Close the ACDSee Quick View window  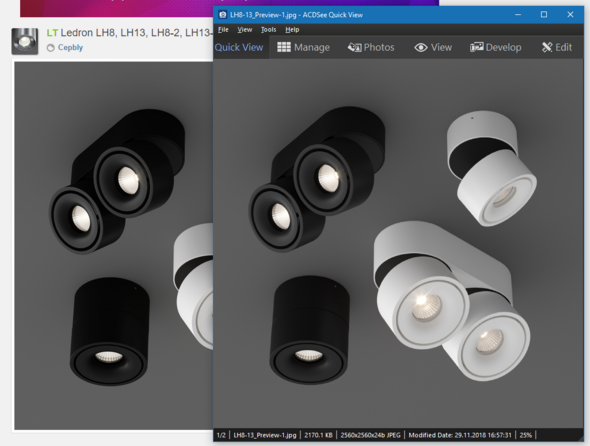[570, 14]
